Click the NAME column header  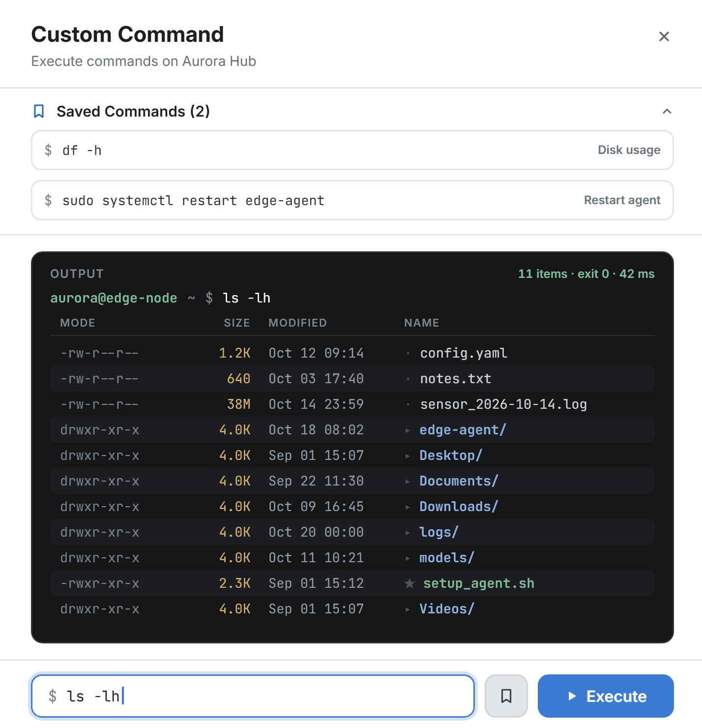point(421,323)
